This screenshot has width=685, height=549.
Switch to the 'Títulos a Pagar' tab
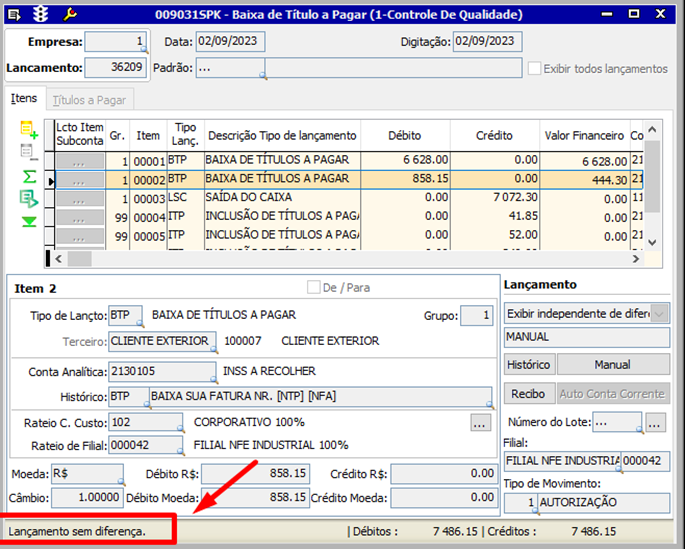[88, 100]
